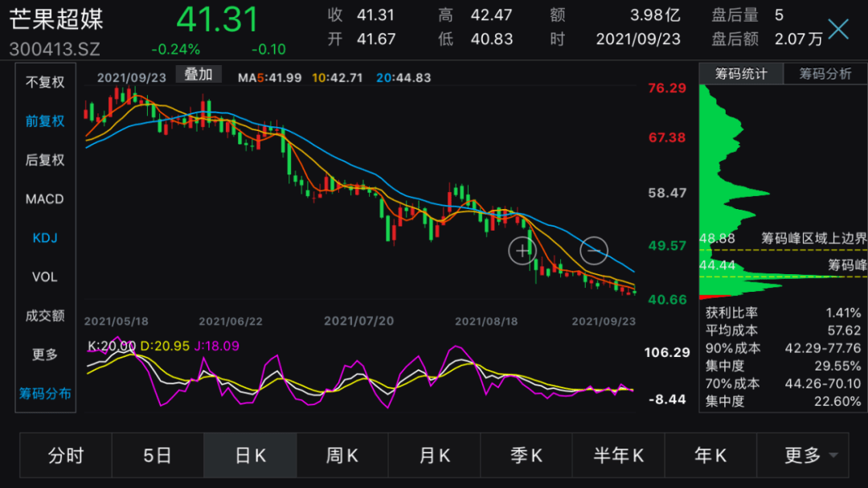The width and height of the screenshot is (868, 488).
Task: Open the 筹码分布 chip distribution view
Action: point(44,393)
